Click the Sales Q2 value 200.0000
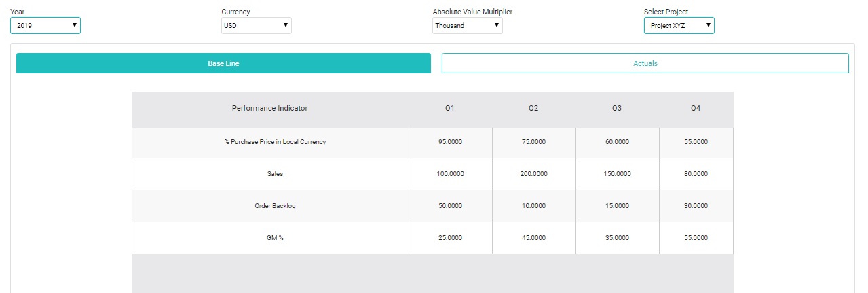This screenshot has width=868, height=293. [x=533, y=174]
